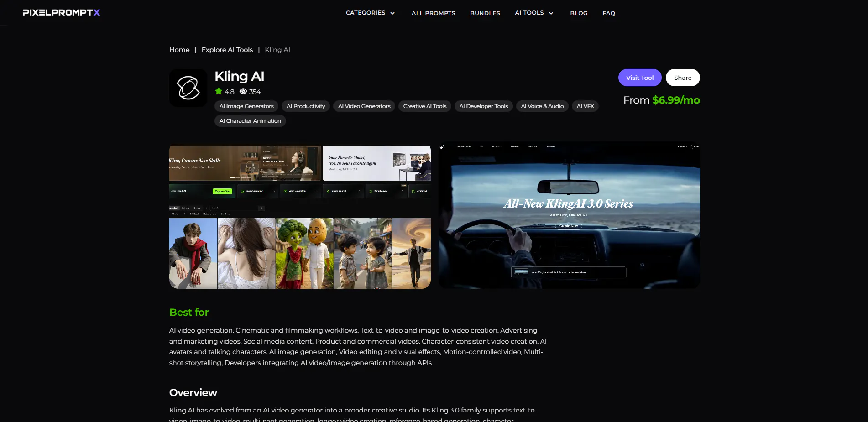This screenshot has height=422, width=868.
Task: Select the AI VFX tag
Action: point(586,106)
